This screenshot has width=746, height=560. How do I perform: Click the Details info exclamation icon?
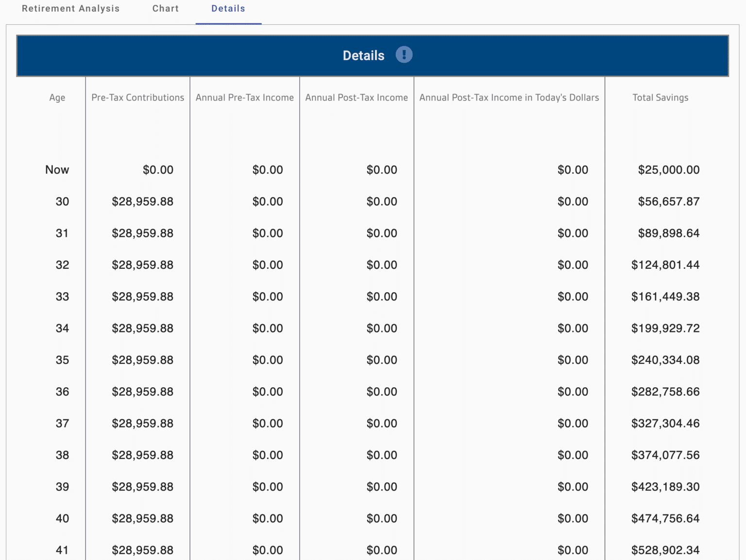coord(403,55)
